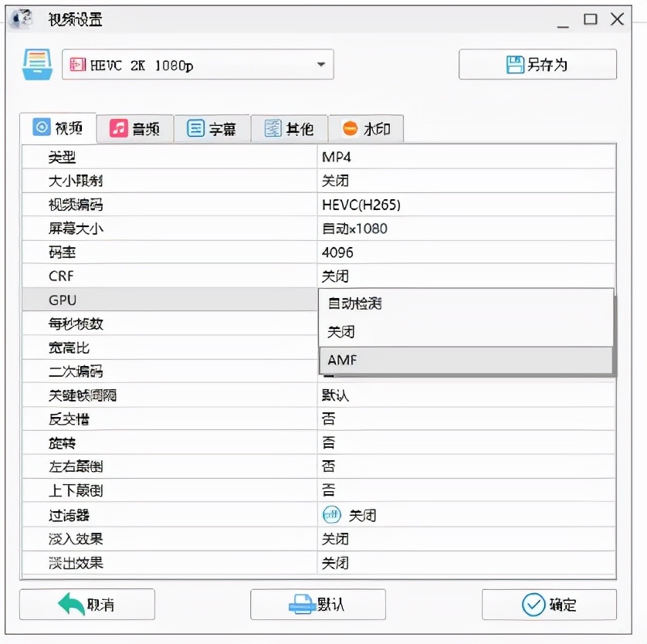Screen dimensions: 647x644
Task: Select the 类型 row label
Action: point(62,157)
